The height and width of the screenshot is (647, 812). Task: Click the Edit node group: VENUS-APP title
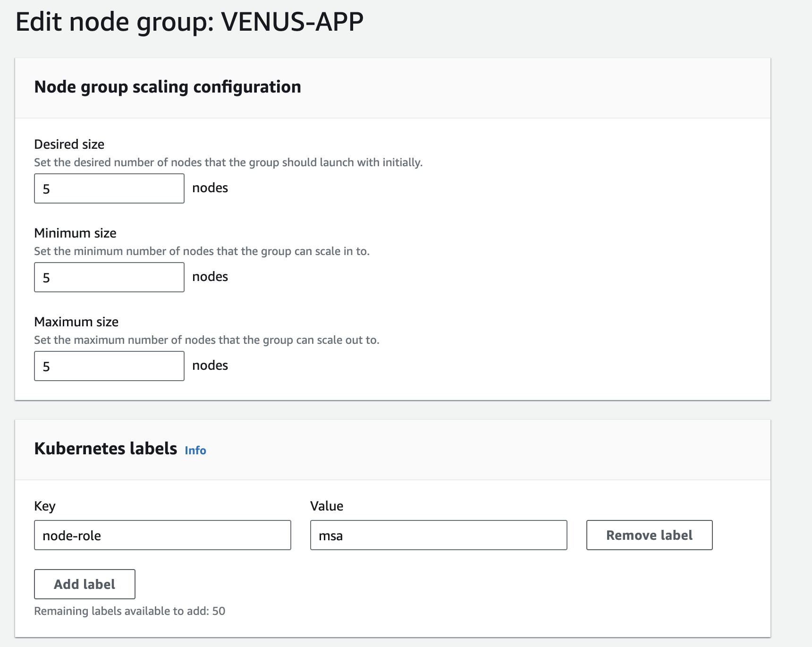189,22
